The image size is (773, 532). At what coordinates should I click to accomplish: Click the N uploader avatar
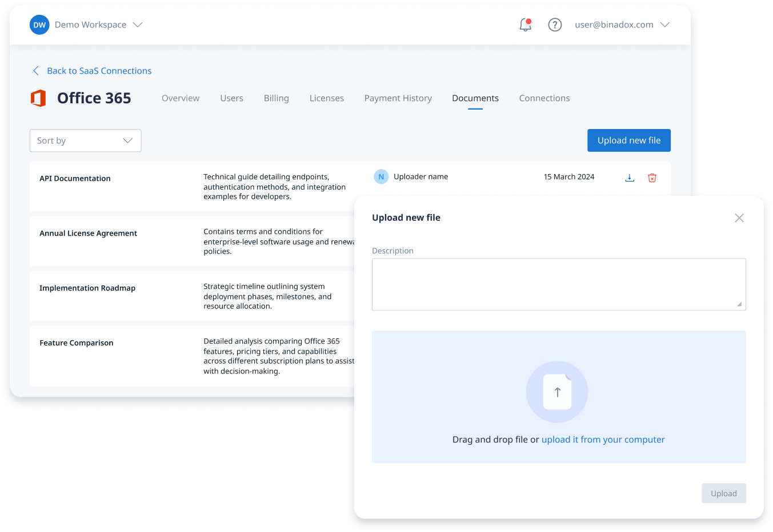point(381,177)
